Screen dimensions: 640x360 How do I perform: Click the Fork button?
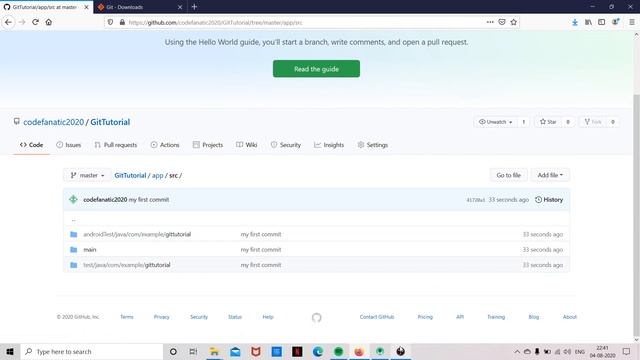click(x=593, y=122)
